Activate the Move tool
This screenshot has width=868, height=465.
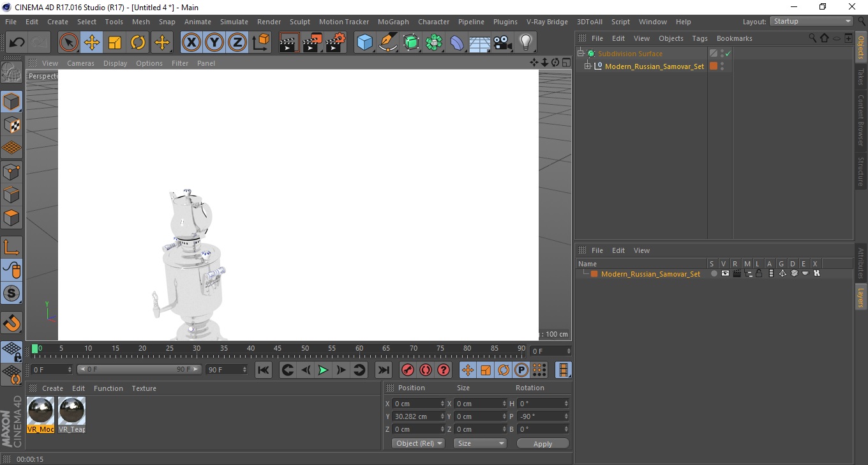pyautogui.click(x=92, y=43)
